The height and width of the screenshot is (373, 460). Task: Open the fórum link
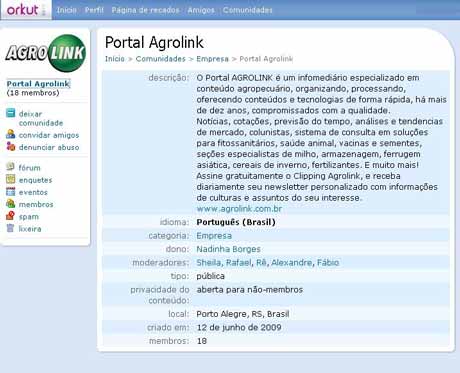coord(30,168)
